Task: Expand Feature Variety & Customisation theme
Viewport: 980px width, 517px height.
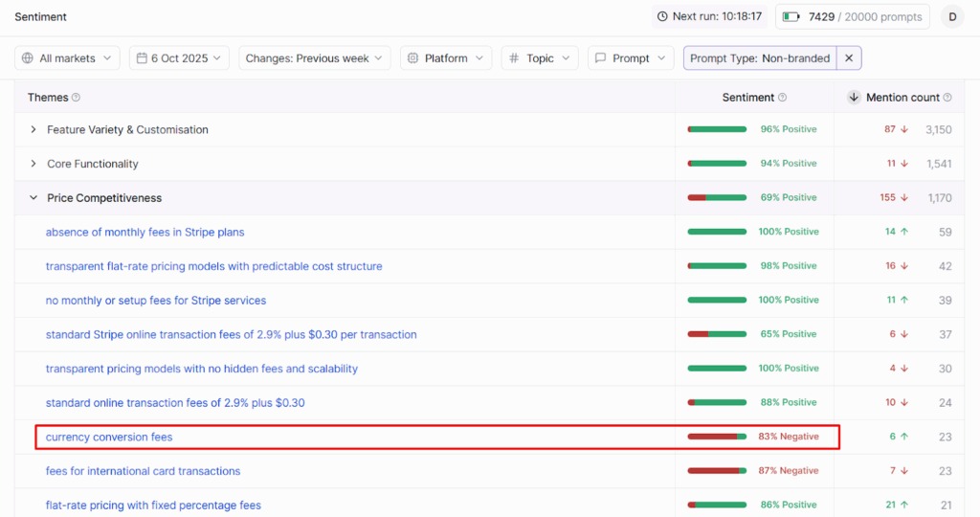Action: tap(33, 130)
